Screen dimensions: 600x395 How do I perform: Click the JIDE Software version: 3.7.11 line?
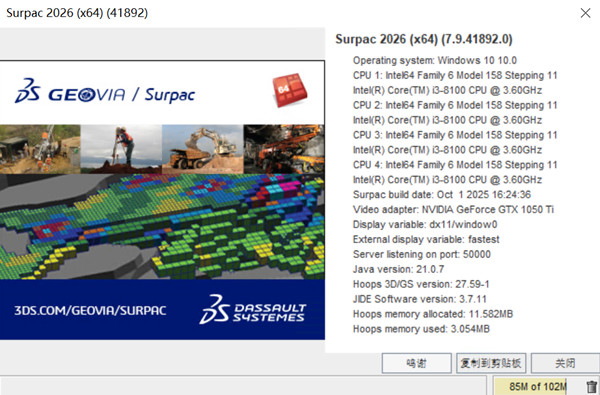(x=420, y=299)
